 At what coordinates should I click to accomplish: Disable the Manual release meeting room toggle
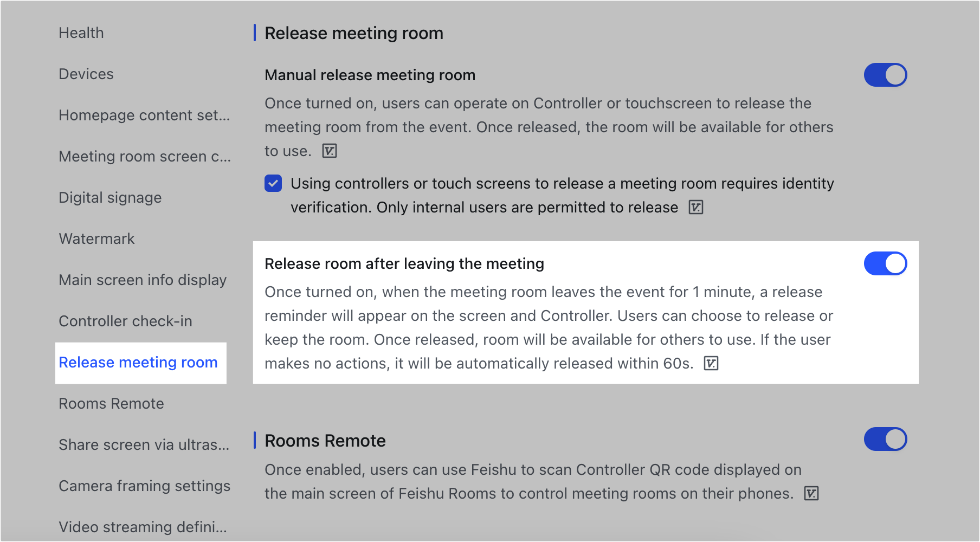point(886,75)
